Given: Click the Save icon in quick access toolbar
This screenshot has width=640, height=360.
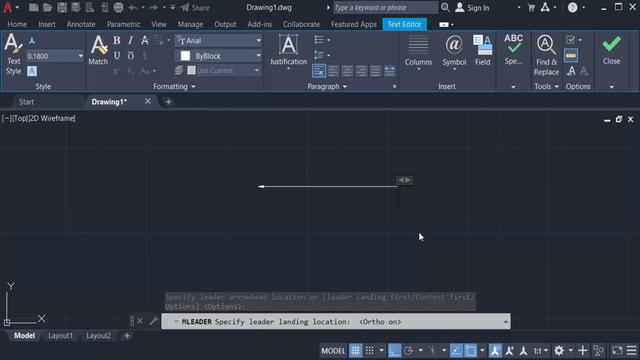Looking at the screenshot, I should 62,7.
